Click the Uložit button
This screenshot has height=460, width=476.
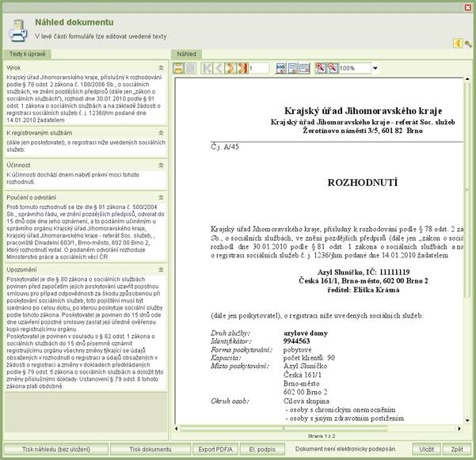coord(426,449)
